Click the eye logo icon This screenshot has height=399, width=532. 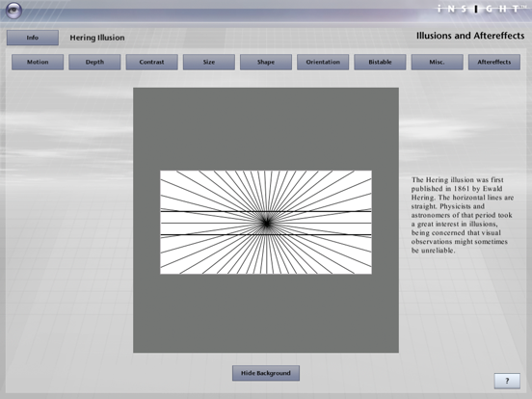point(13,11)
